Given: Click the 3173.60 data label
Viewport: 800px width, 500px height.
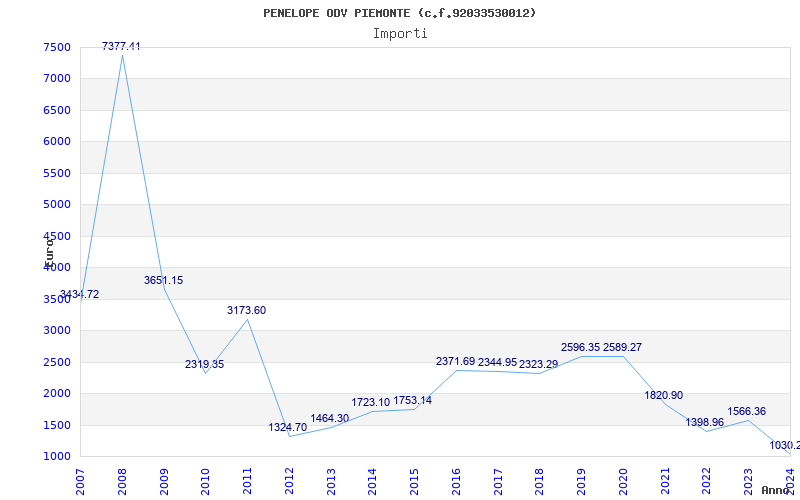Looking at the screenshot, I should point(246,310).
